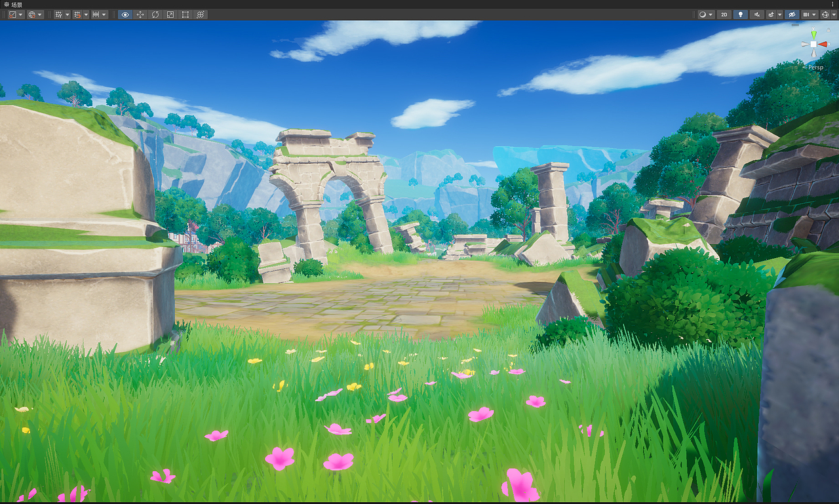The width and height of the screenshot is (839, 504).
Task: Click the orientation overlay drag handle
Action: pos(795,25)
